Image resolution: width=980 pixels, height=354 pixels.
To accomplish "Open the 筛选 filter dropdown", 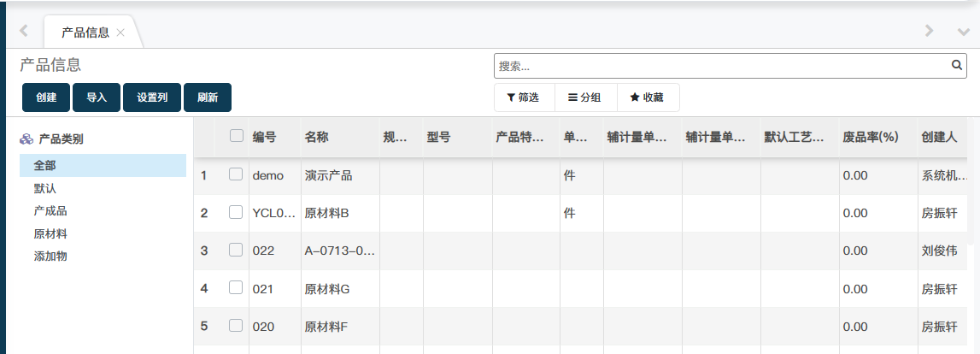I will (523, 97).
